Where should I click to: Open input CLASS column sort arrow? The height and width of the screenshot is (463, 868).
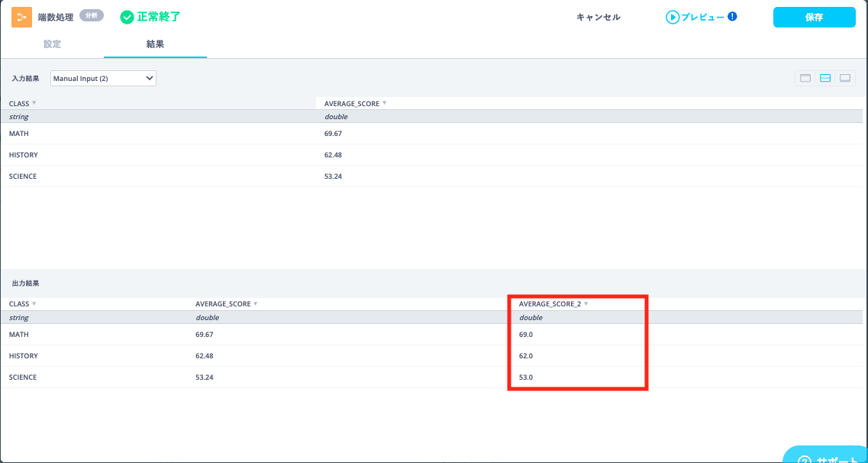34,103
